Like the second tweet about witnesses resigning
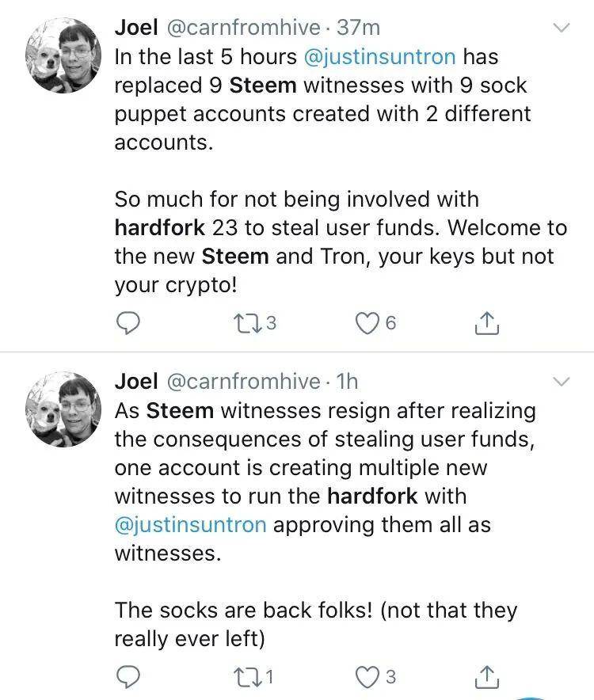594x700 pixels. (x=367, y=676)
